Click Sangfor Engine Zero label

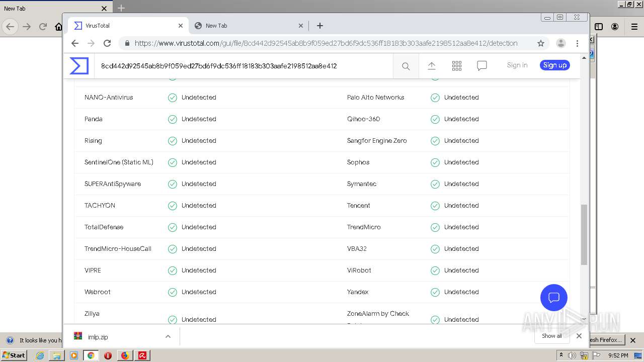point(377,141)
